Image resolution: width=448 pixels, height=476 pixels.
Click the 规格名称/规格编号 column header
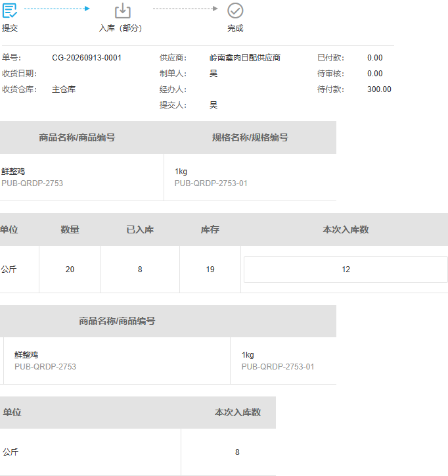(x=250, y=137)
